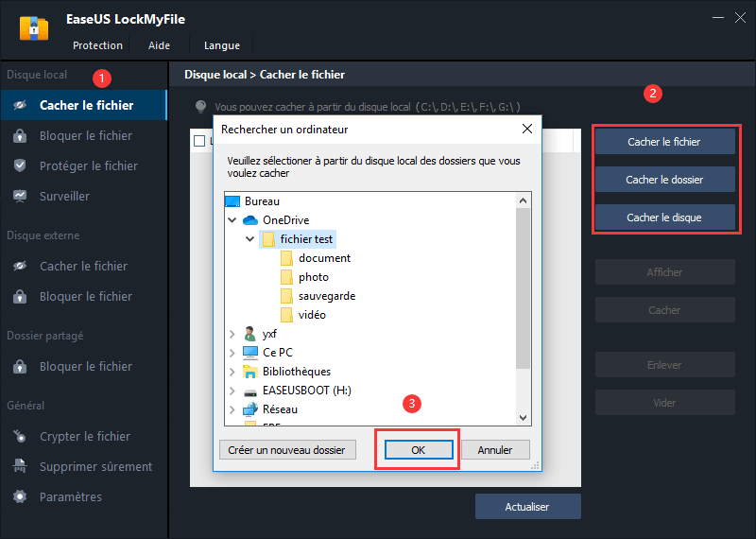Click the vidéo folder icon
The width and height of the screenshot is (756, 539).
tap(286, 315)
